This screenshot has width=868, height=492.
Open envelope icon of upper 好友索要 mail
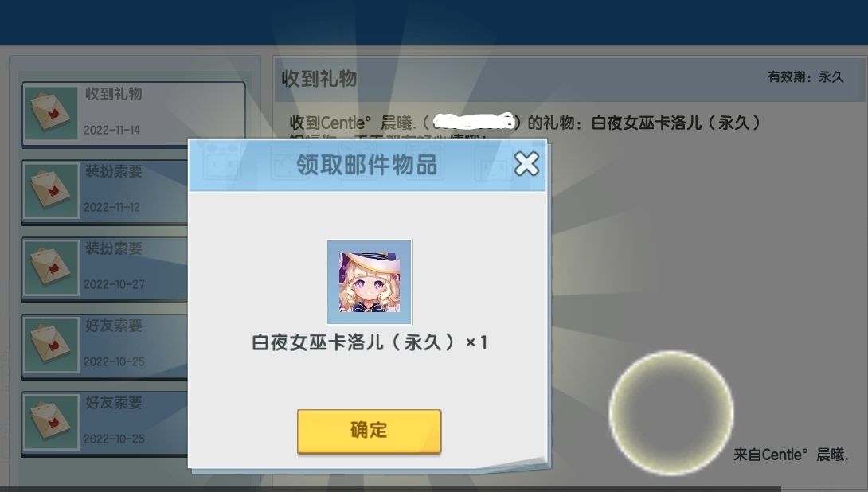(x=51, y=346)
